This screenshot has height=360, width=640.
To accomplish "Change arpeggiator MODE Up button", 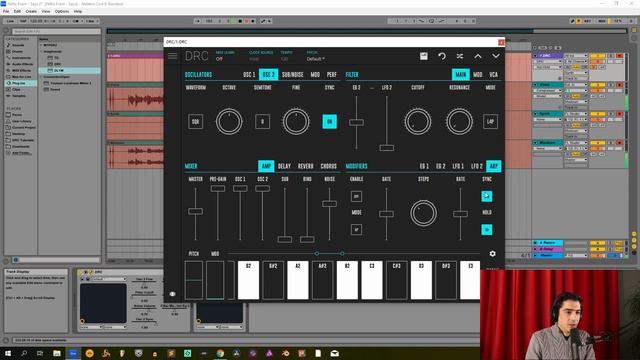I will [x=356, y=230].
